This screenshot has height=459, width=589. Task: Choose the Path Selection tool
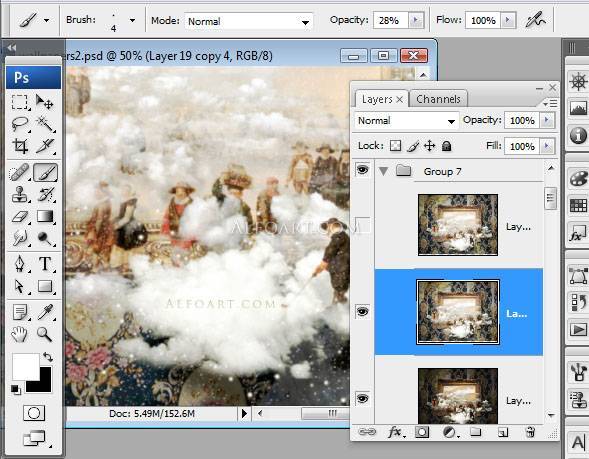click(20, 286)
